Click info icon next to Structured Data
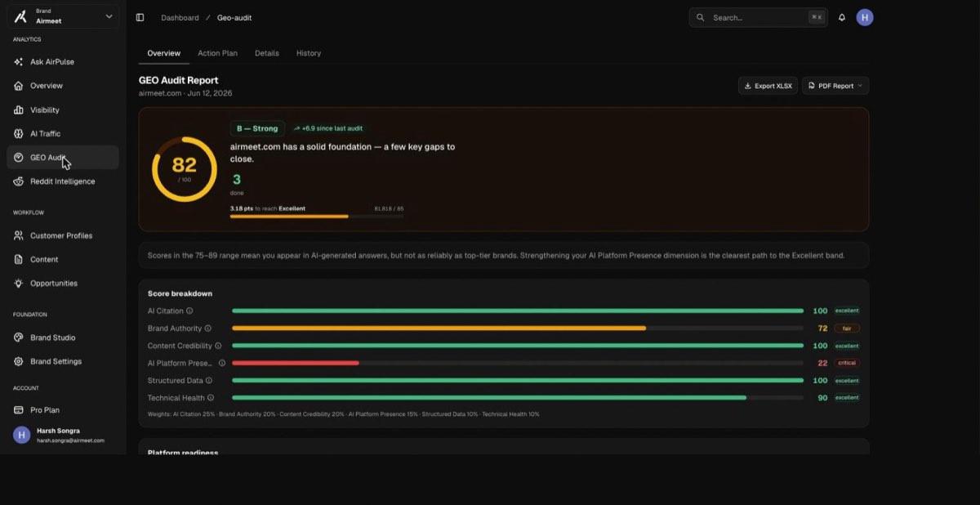This screenshot has width=980, height=505. pos(209,381)
